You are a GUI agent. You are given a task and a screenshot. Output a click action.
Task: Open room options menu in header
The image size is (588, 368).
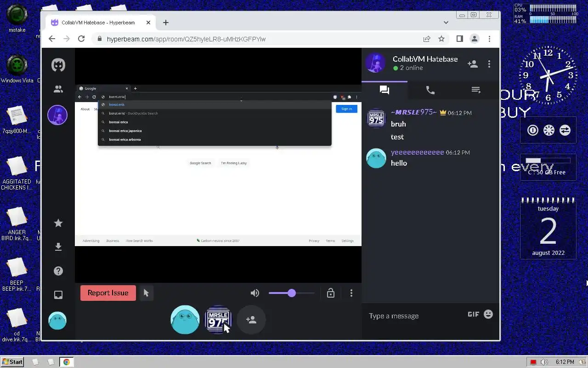click(x=489, y=64)
